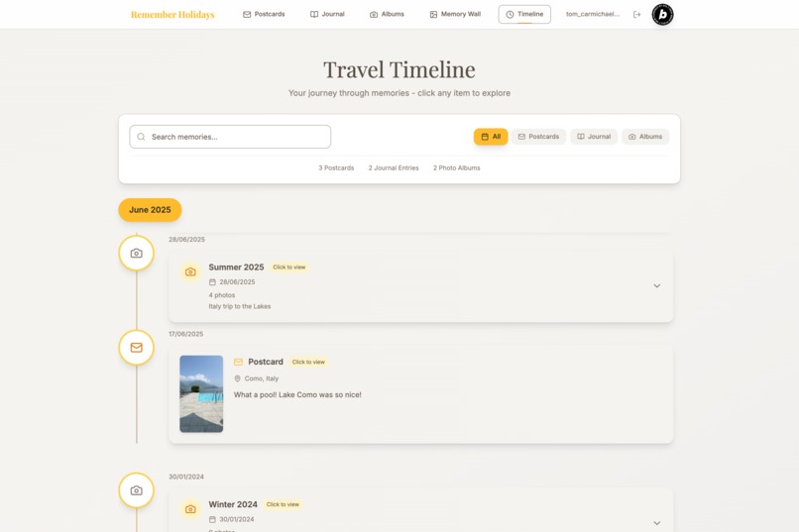The height and width of the screenshot is (532, 799).
Task: Click the tom_carmichael username
Action: (x=593, y=14)
